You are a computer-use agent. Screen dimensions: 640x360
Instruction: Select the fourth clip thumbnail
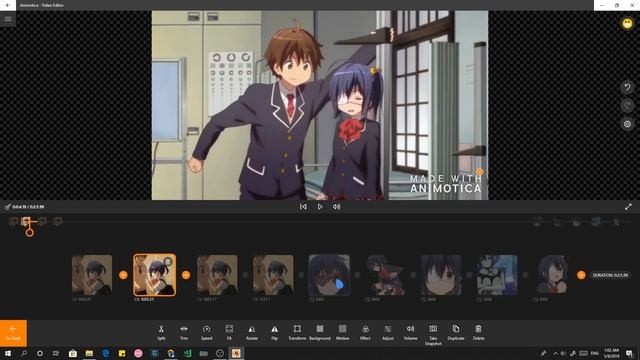[273, 275]
